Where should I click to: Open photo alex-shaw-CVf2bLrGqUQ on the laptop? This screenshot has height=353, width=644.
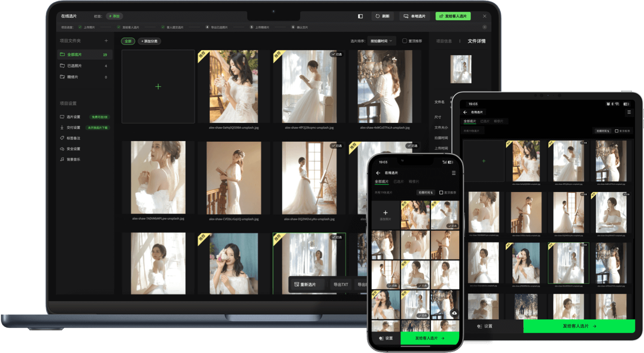tap(234, 178)
